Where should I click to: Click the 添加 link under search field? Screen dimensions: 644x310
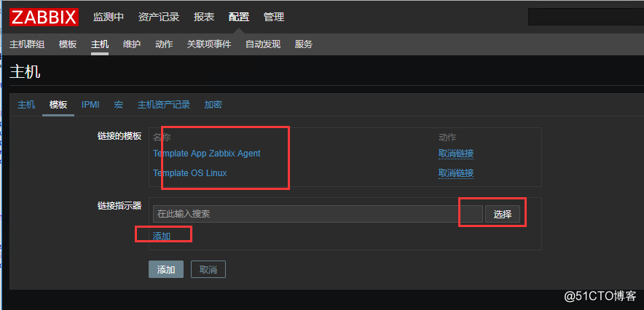coord(162,237)
